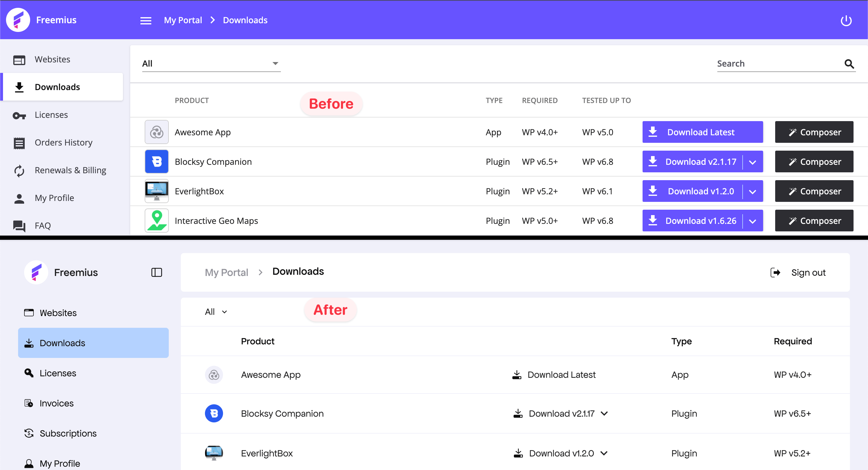The image size is (868, 470).
Task: Go to Renewals & Billing in the sidebar
Action: tap(70, 170)
